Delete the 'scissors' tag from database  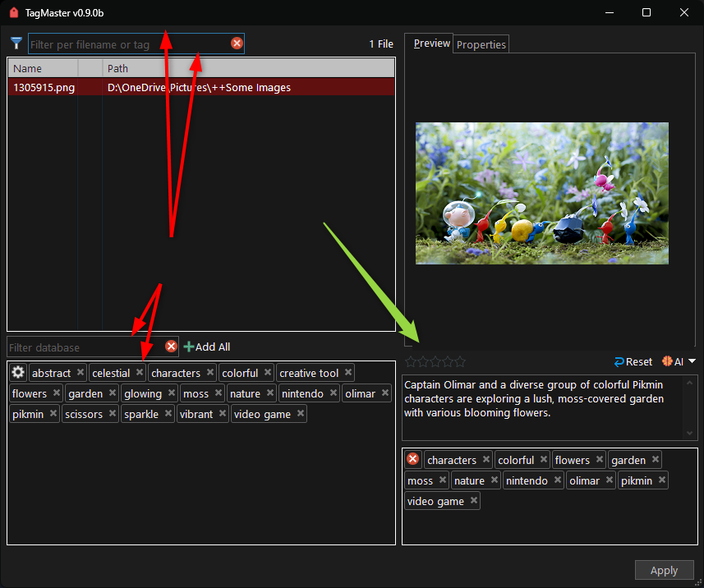coord(113,414)
